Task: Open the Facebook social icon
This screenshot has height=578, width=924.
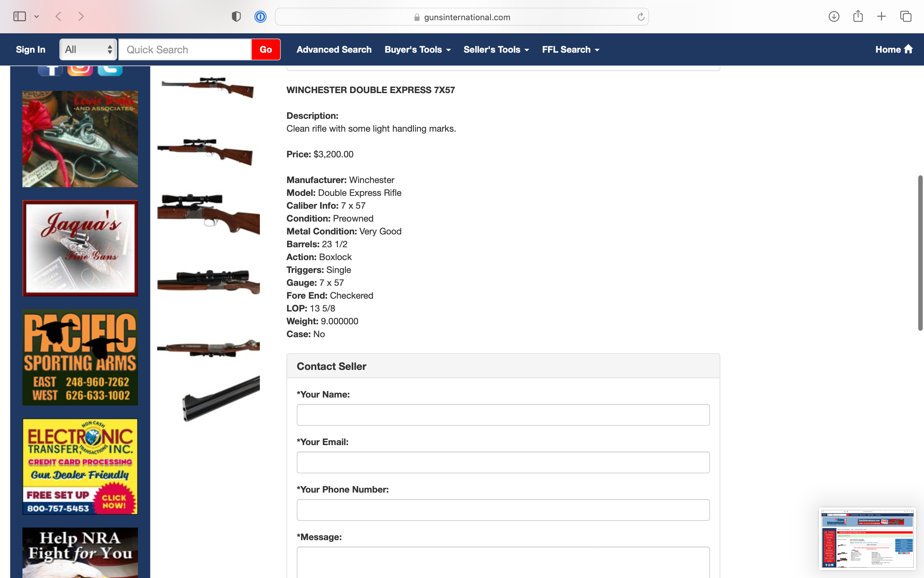Action: (x=50, y=70)
